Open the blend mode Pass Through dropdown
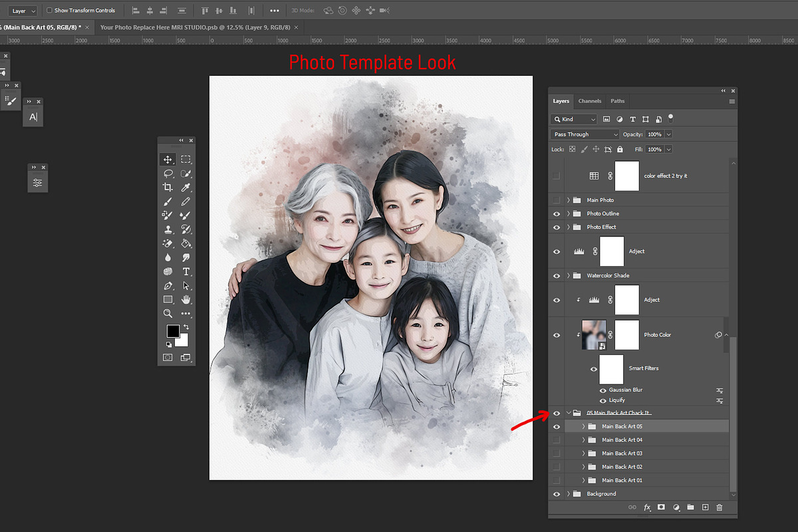This screenshot has height=532, width=798. click(x=585, y=134)
